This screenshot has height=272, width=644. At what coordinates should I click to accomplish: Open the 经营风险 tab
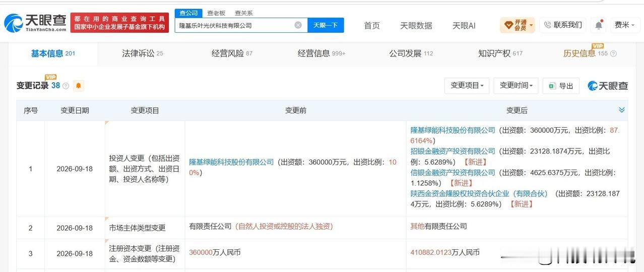click(x=232, y=53)
